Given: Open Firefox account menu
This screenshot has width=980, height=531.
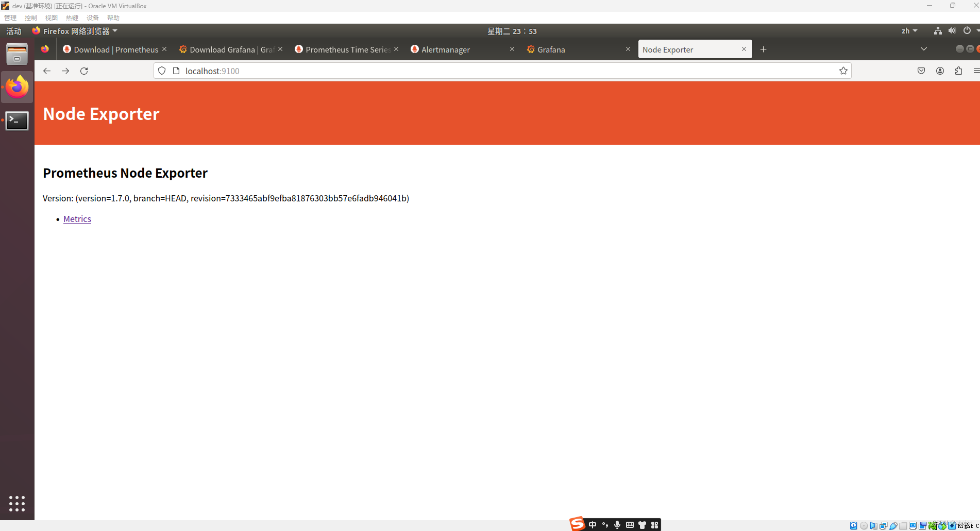Looking at the screenshot, I should pos(940,71).
